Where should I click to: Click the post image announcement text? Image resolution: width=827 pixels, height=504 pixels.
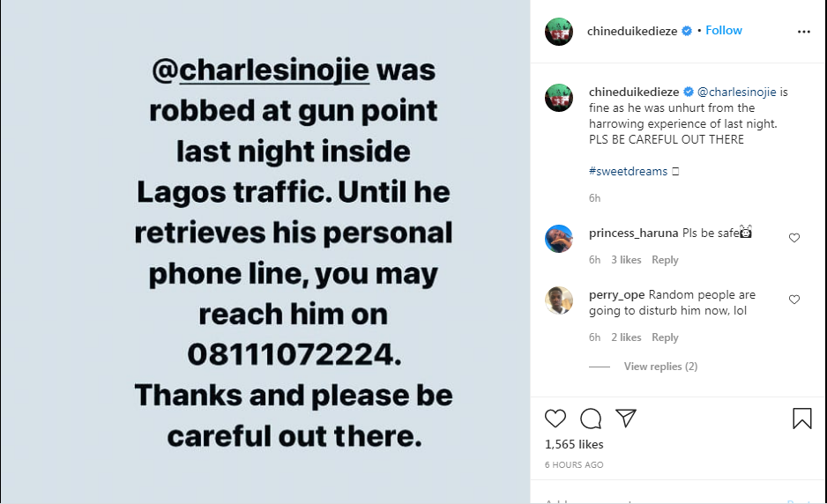tap(294, 251)
